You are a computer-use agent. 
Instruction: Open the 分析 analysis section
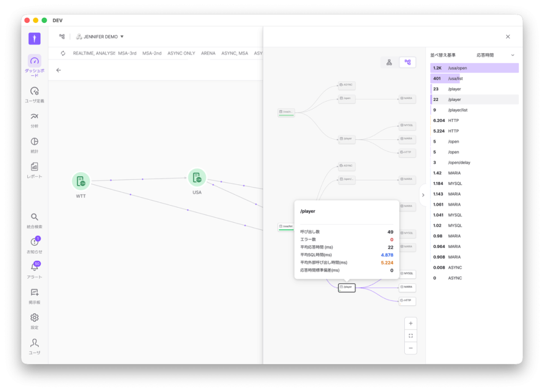tap(34, 117)
